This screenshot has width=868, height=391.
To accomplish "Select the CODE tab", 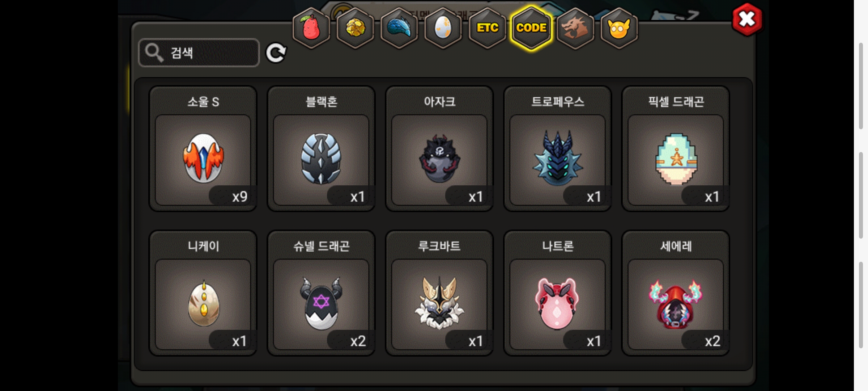I will (531, 28).
